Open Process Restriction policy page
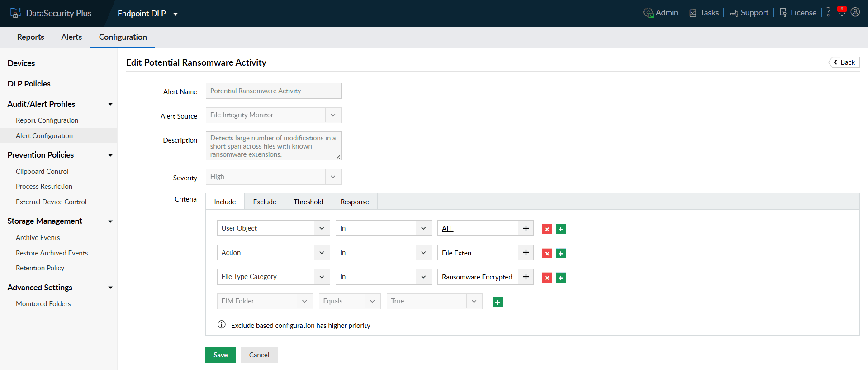This screenshot has width=868, height=370. point(44,187)
